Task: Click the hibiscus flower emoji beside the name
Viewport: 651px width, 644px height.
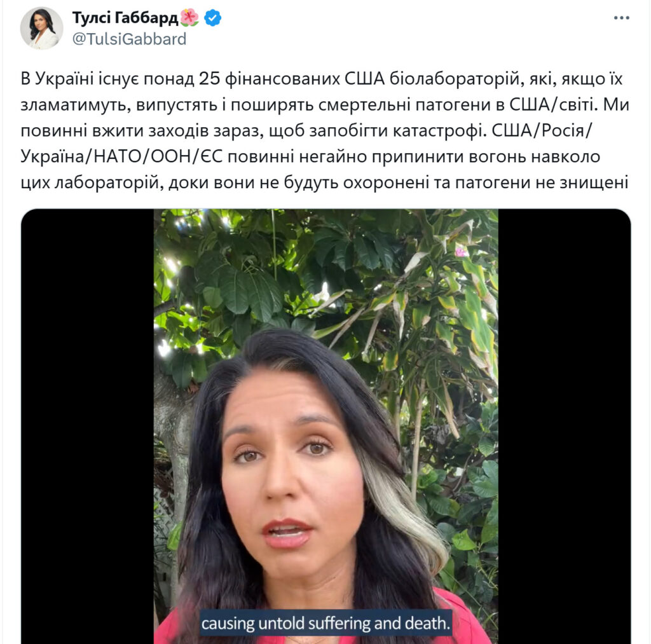Action: [189, 17]
